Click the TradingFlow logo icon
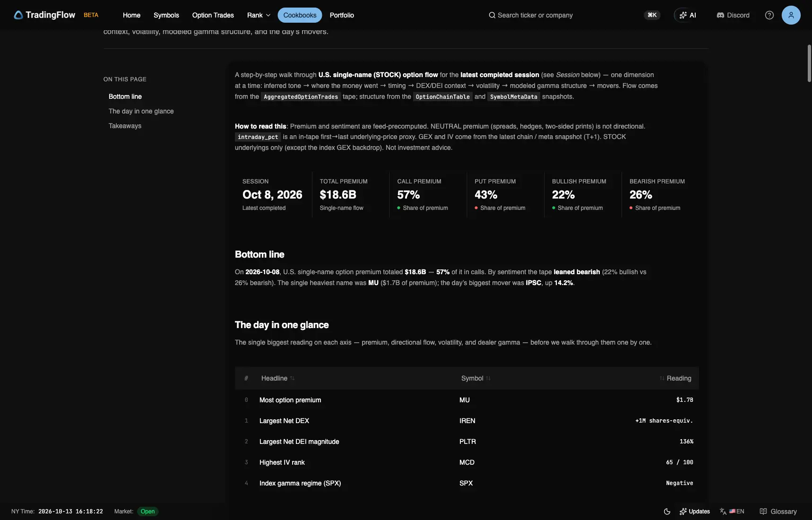This screenshot has width=812, height=520. [x=18, y=15]
